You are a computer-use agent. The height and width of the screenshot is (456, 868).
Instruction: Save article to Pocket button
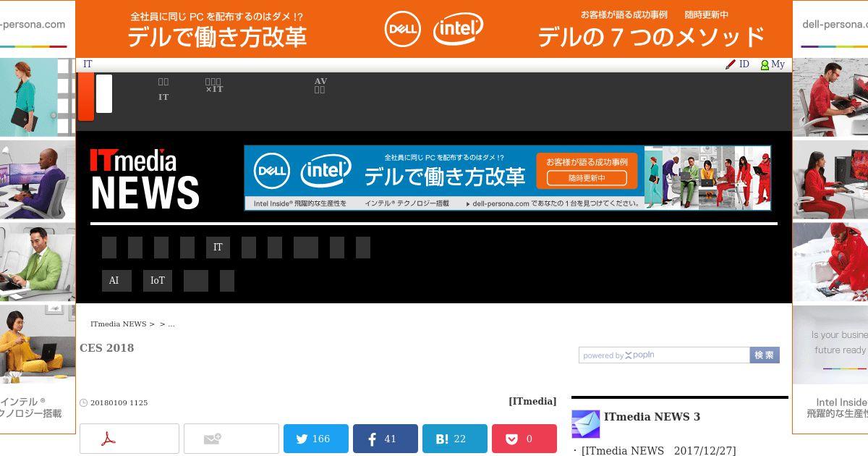[x=524, y=439]
